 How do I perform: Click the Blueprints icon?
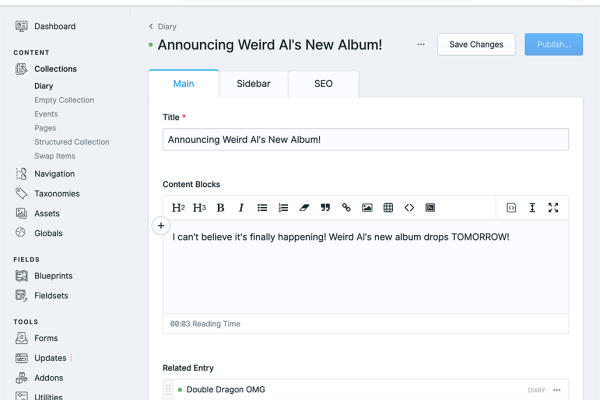tap(21, 276)
